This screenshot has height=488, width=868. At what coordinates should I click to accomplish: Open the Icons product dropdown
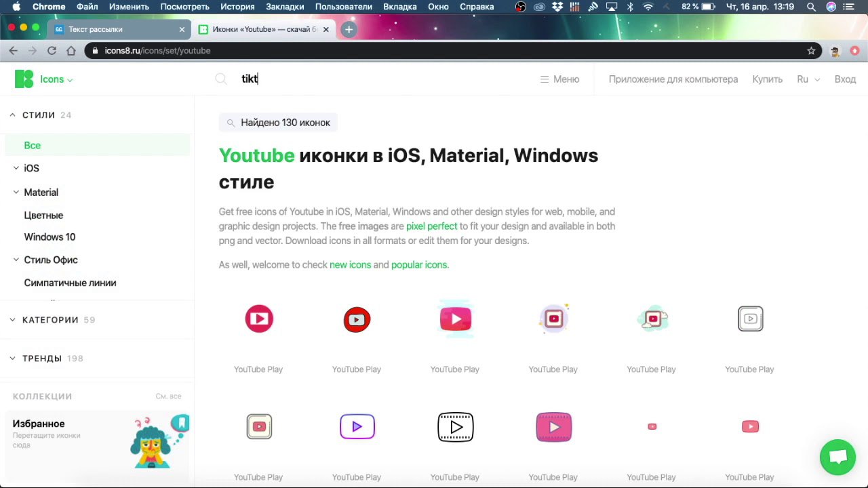[x=56, y=79]
